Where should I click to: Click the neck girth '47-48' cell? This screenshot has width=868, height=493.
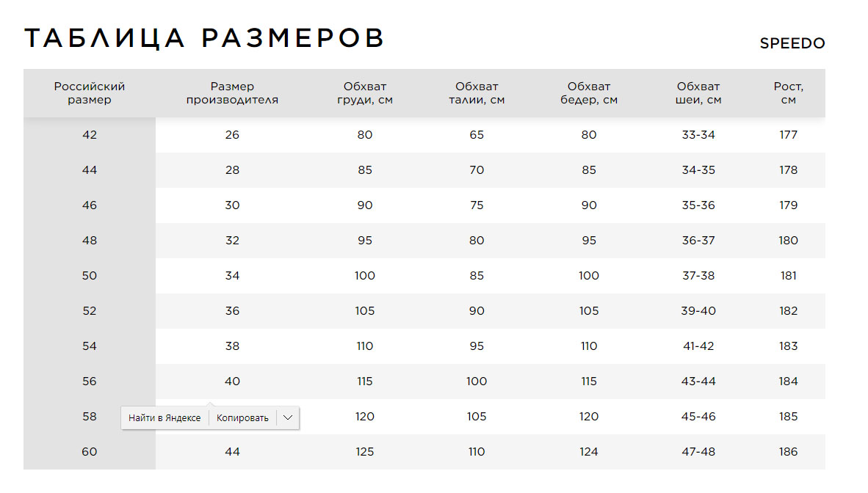pos(698,452)
